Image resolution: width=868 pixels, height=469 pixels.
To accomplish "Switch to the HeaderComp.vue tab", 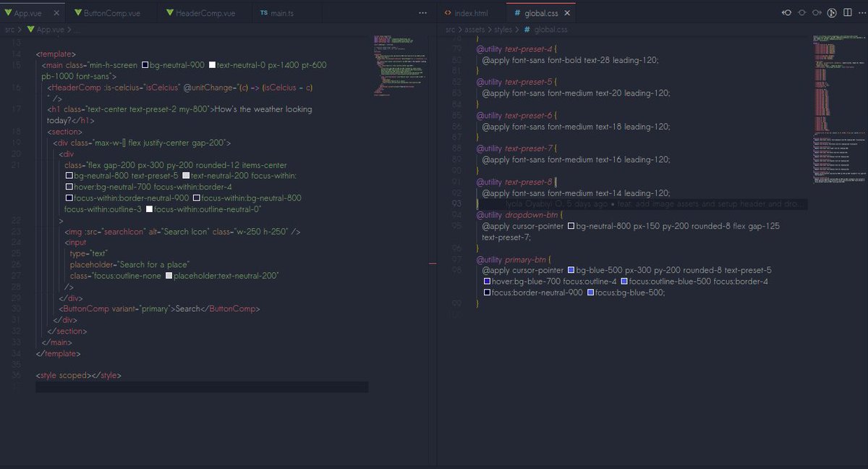I will [x=205, y=13].
